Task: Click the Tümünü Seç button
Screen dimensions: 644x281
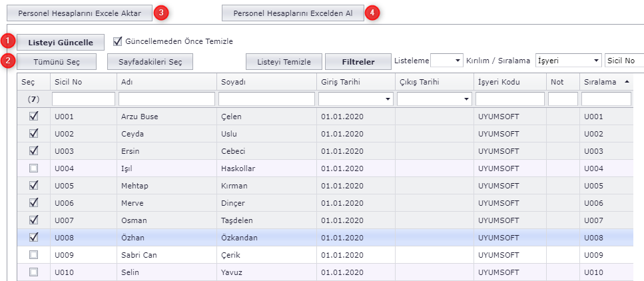Action: coord(57,61)
